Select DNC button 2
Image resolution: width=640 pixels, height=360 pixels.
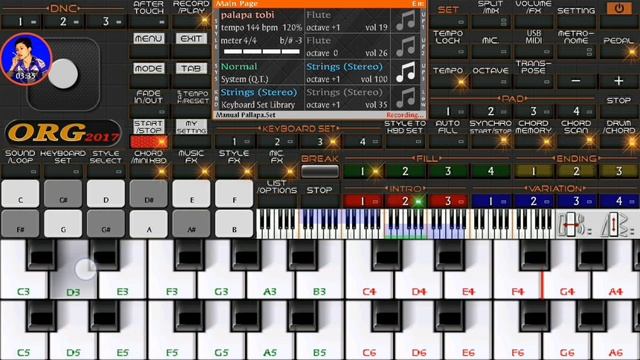click(x=63, y=22)
